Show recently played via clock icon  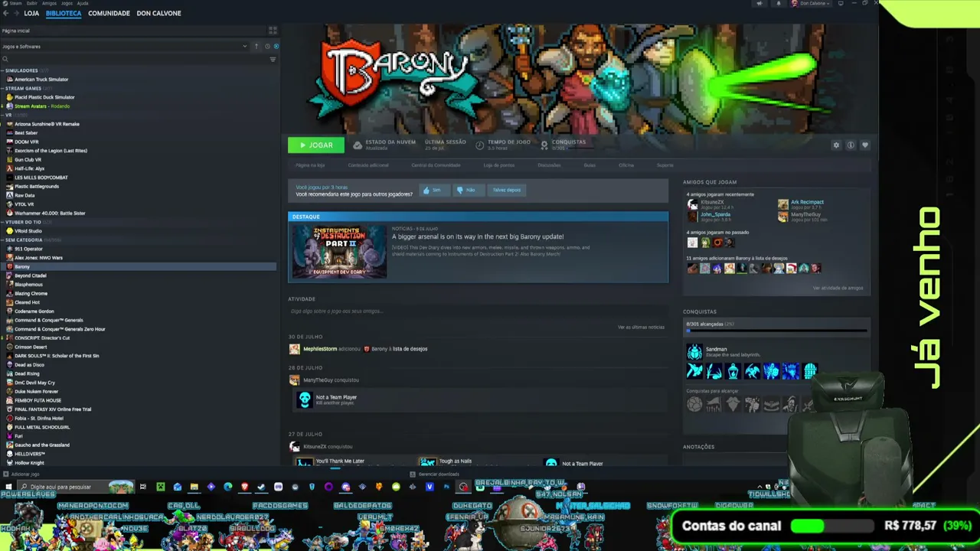266,47
